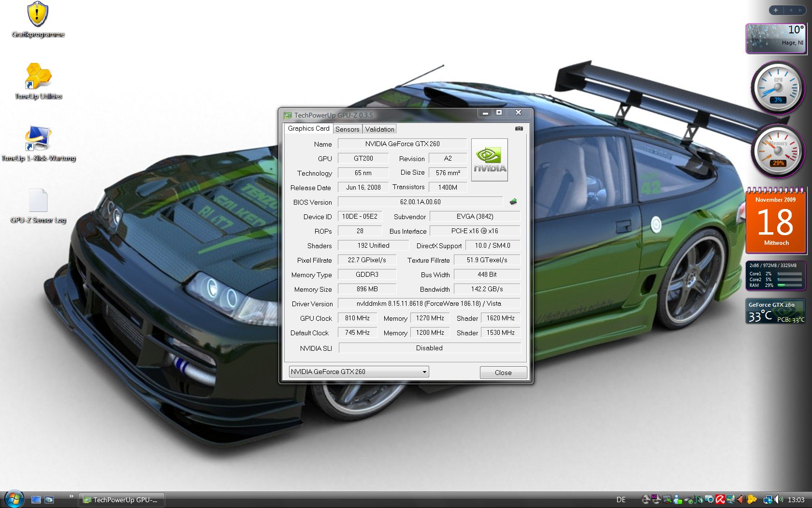Switch to the Sensors tab
This screenshot has height=508, width=812.
coord(348,129)
